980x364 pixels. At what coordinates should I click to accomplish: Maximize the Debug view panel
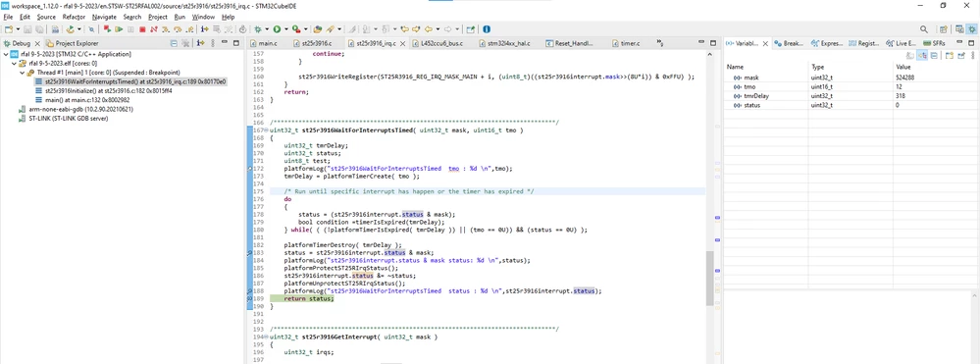coord(235,43)
